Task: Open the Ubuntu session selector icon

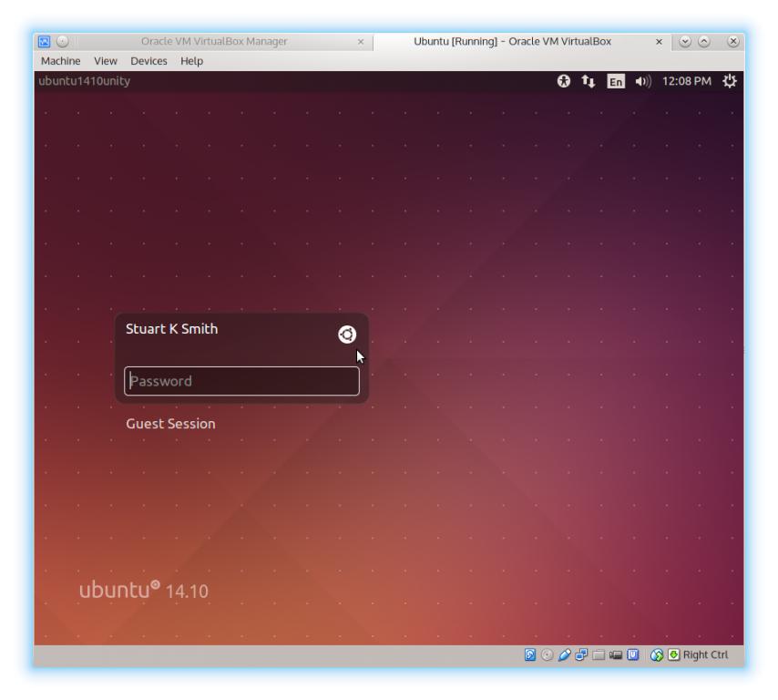Action: [347, 335]
